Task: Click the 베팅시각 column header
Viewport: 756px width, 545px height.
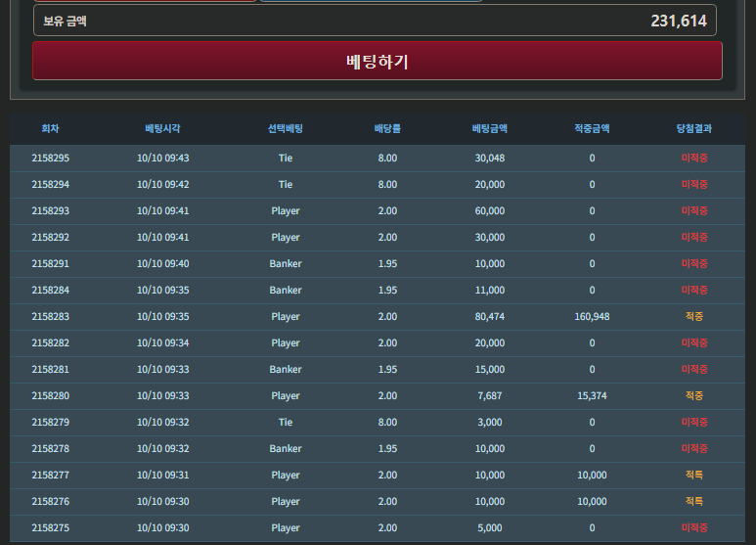Action: click(x=162, y=128)
